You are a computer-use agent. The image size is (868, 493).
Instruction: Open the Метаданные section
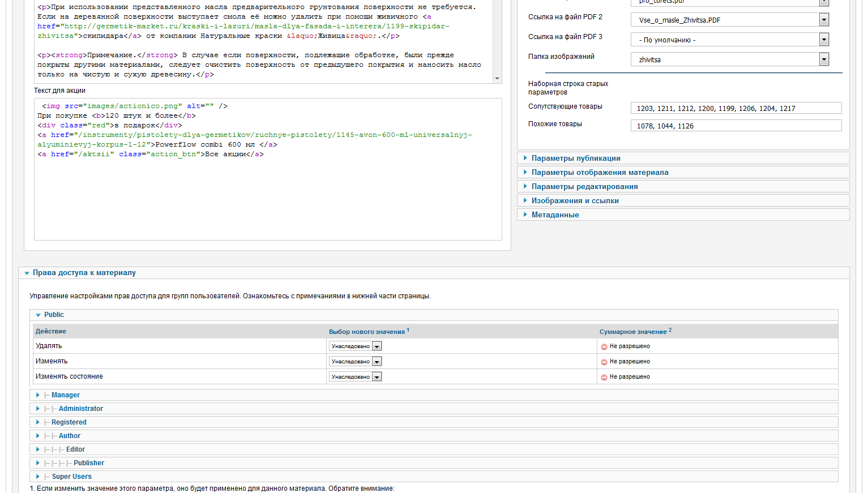click(555, 215)
